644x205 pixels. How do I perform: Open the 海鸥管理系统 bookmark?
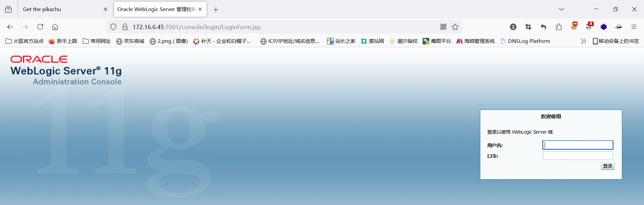point(476,41)
